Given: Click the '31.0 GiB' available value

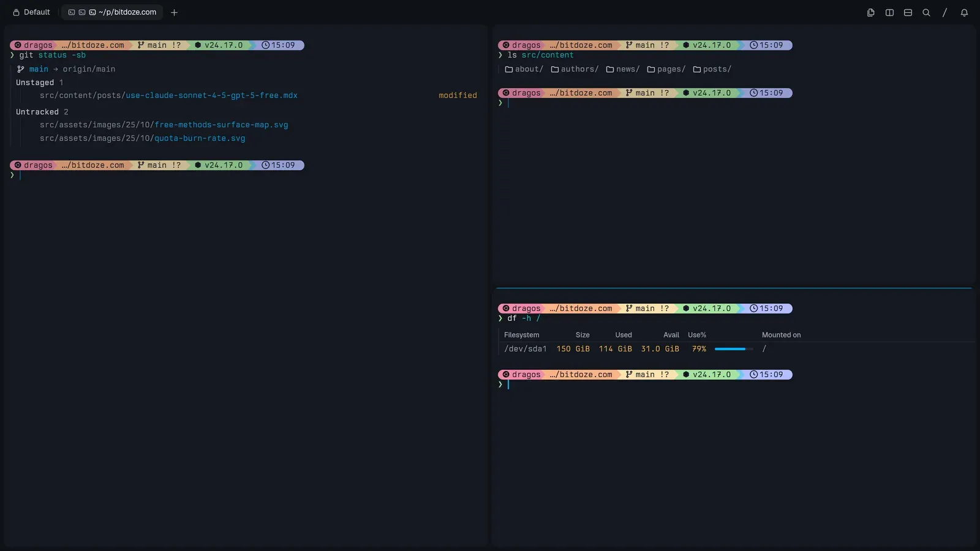Looking at the screenshot, I should 660,349.
